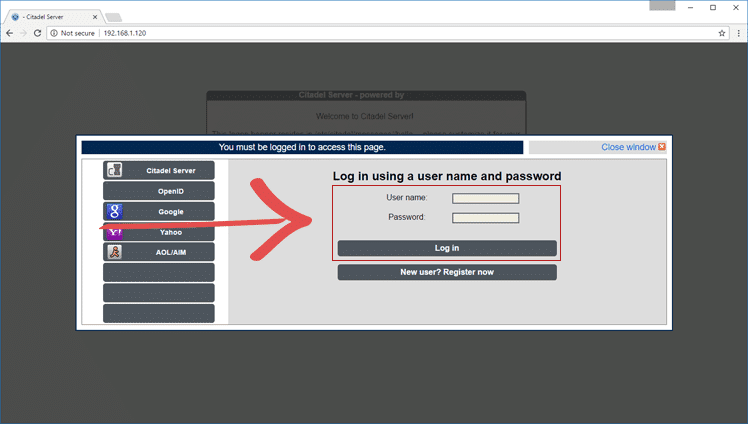Image resolution: width=748 pixels, height=424 pixels.
Task: Select the Citadel Server browser tab
Action: (50, 16)
